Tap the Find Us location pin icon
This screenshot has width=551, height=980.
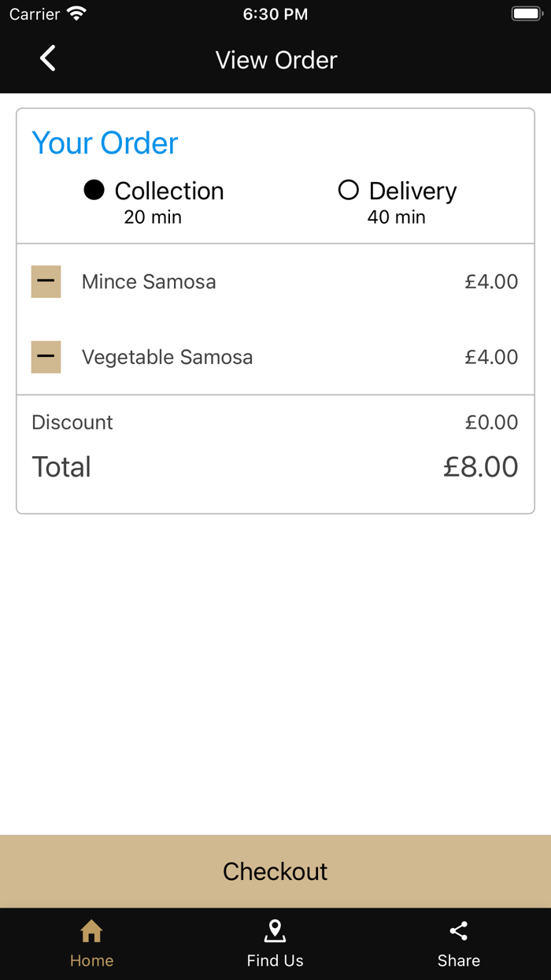tap(275, 931)
